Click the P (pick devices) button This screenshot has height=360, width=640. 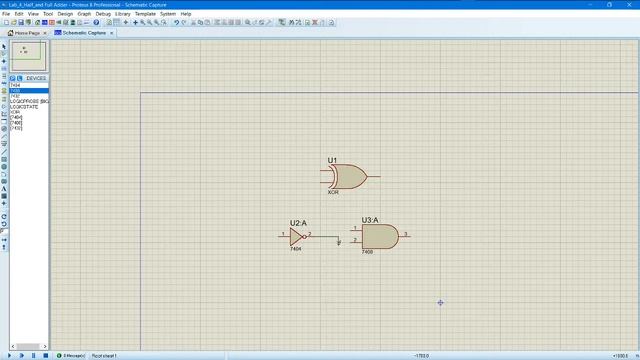pos(13,78)
